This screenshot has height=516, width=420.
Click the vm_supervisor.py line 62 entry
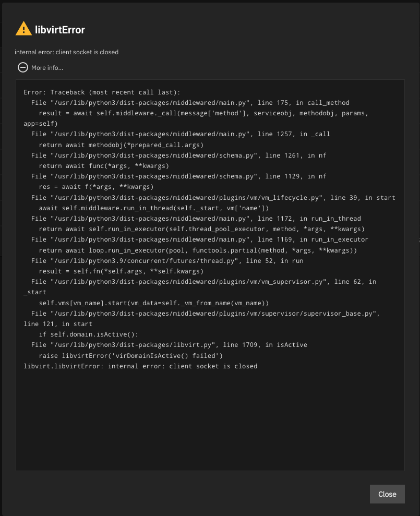tap(204, 282)
